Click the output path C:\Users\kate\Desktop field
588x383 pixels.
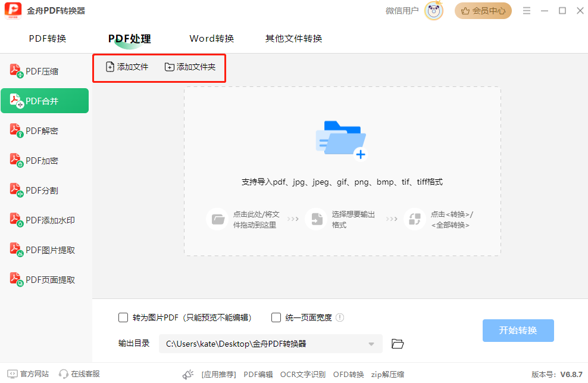[x=270, y=344]
